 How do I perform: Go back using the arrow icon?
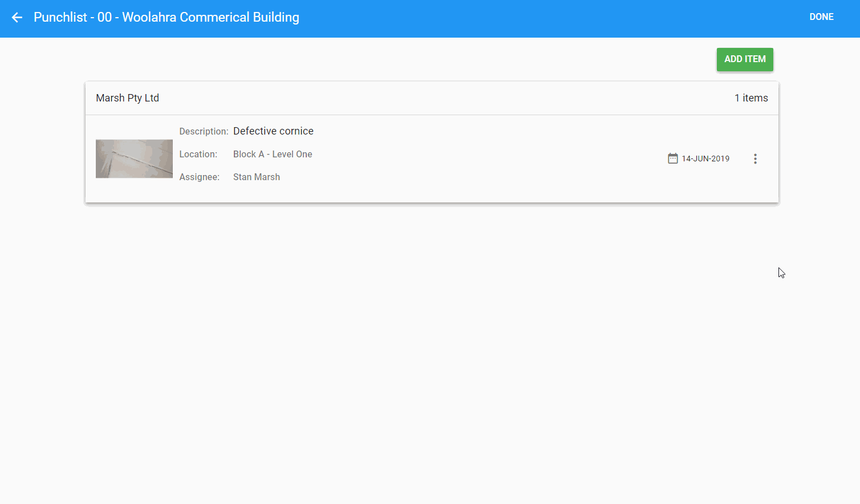pyautogui.click(x=17, y=18)
